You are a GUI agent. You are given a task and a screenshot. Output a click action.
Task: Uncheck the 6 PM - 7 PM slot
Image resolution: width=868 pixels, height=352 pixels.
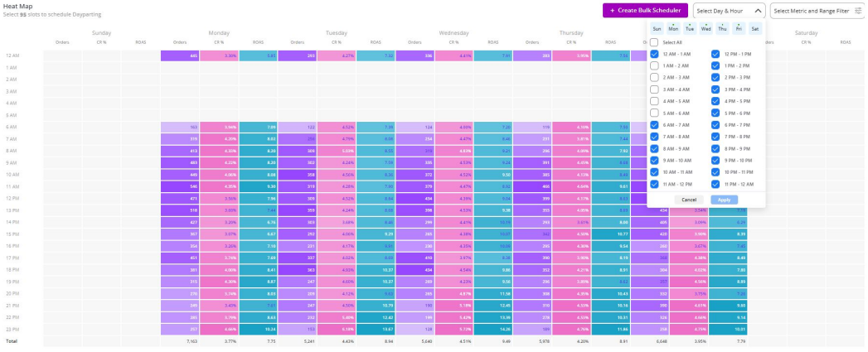[715, 125]
